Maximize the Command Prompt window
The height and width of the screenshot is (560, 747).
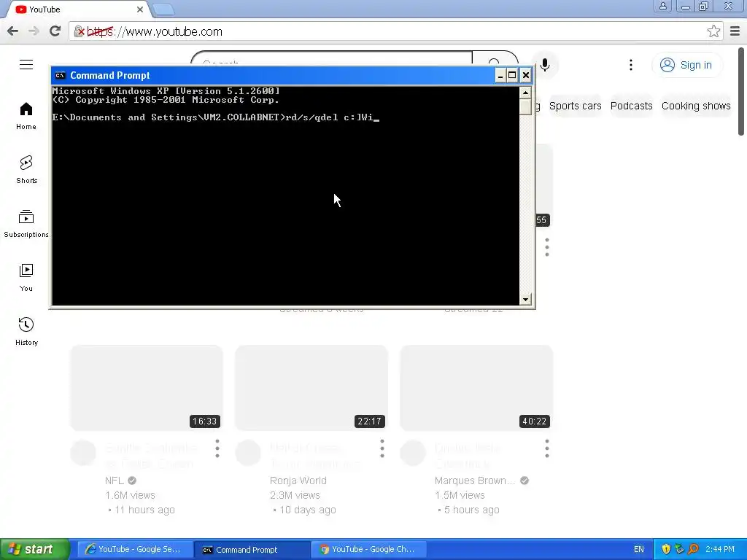tap(512, 75)
